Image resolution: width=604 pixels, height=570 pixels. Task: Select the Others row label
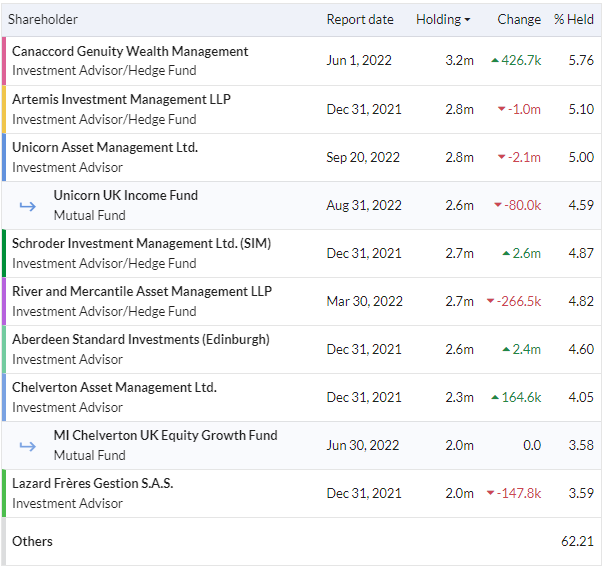coord(32,541)
